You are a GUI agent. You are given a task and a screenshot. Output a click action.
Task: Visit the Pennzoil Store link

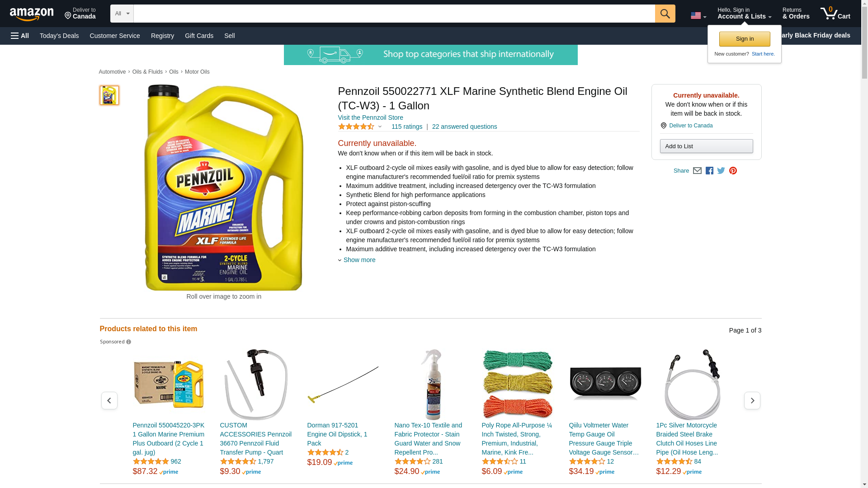[370, 117]
